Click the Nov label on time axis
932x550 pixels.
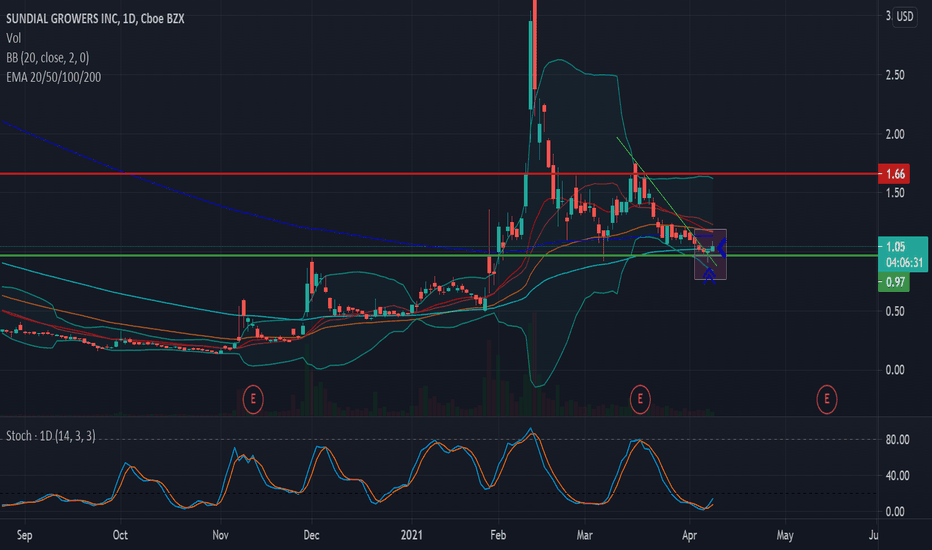pos(221,535)
